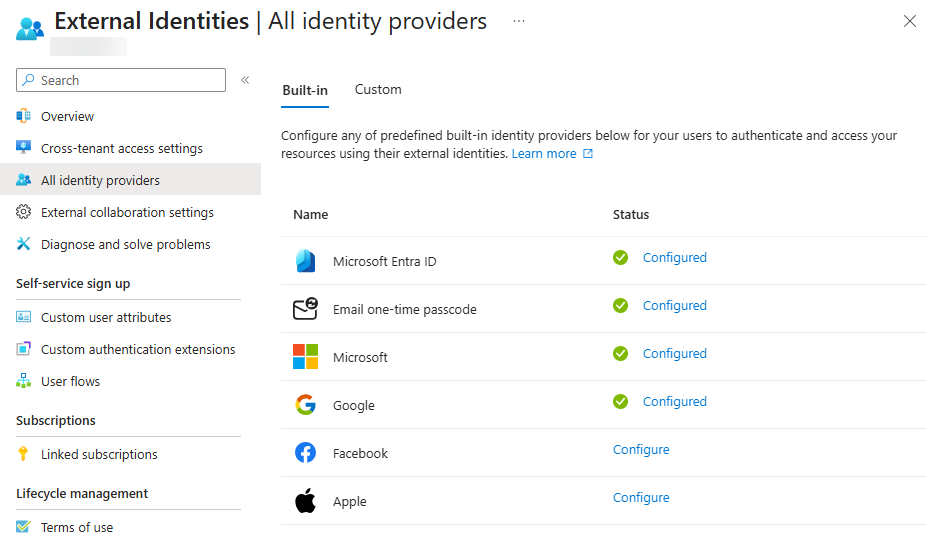Screen dimensions: 934x546
Task: Click the external link icon after Learn more
Action: (588, 154)
